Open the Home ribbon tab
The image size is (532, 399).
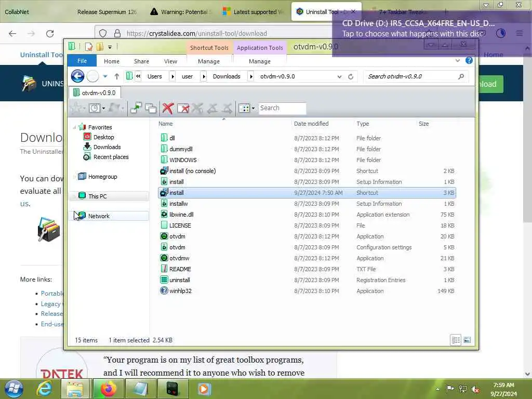[112, 61]
